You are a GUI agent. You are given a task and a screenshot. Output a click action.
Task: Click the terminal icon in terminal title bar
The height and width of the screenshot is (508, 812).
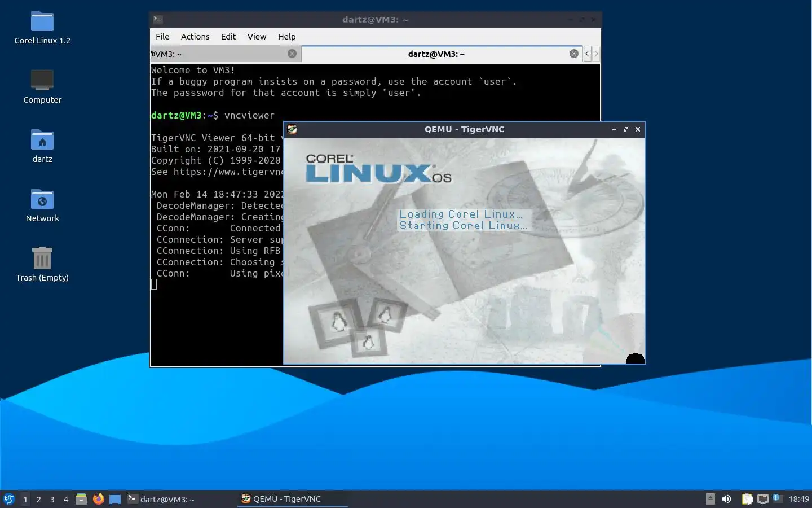point(158,20)
